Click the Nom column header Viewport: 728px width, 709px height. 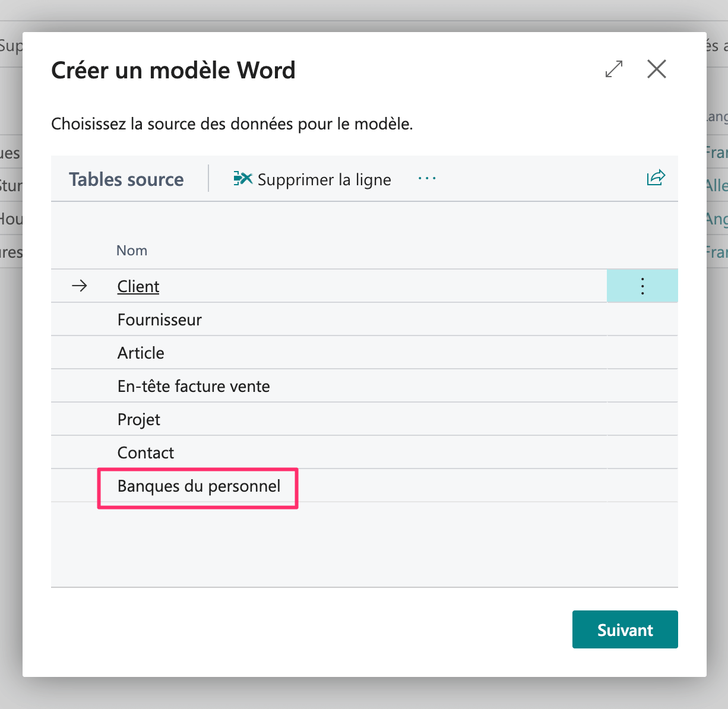132,251
